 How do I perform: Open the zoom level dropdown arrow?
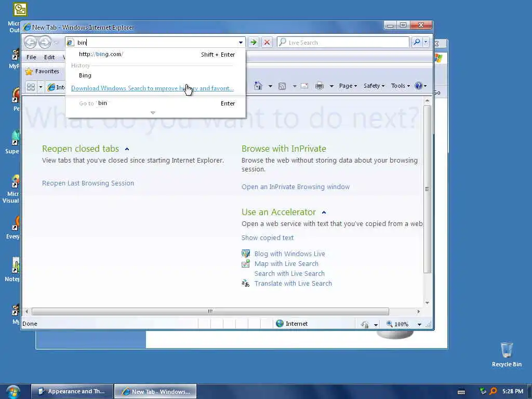pyautogui.click(x=419, y=324)
